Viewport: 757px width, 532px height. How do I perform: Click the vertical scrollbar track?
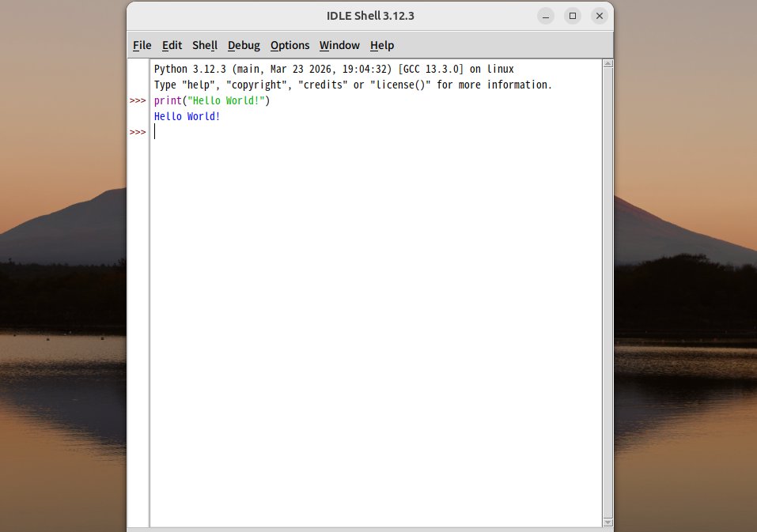pyautogui.click(x=607, y=293)
